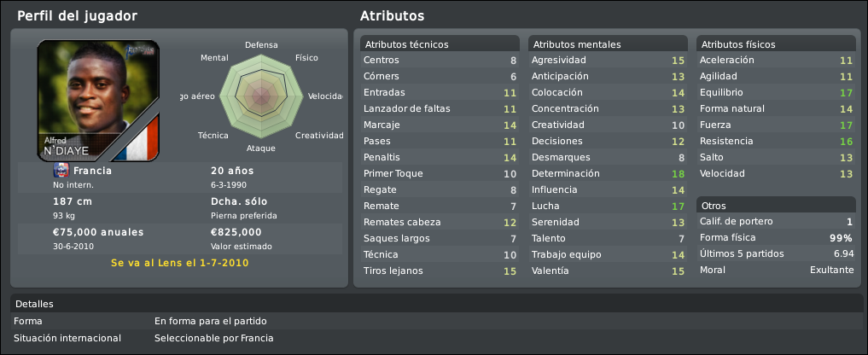Click the Perfil del jugador title
The width and height of the screenshot is (868, 355).
point(77,16)
